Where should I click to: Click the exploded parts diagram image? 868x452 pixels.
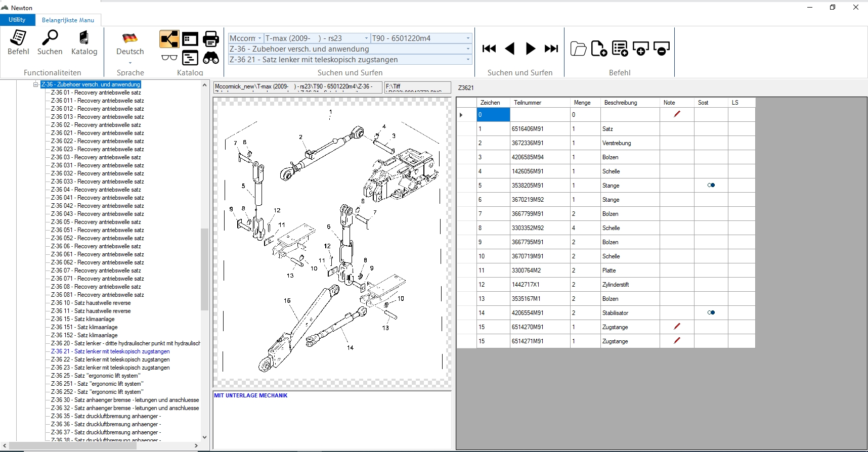point(332,242)
